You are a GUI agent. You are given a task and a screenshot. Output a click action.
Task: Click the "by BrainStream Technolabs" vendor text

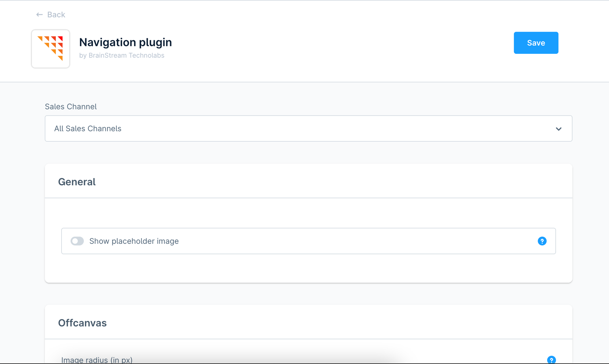coord(122,55)
